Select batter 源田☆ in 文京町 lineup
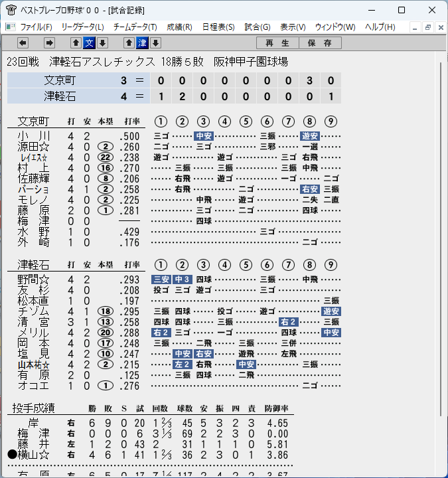Viewport: 448px width, 478px height. coord(34,147)
